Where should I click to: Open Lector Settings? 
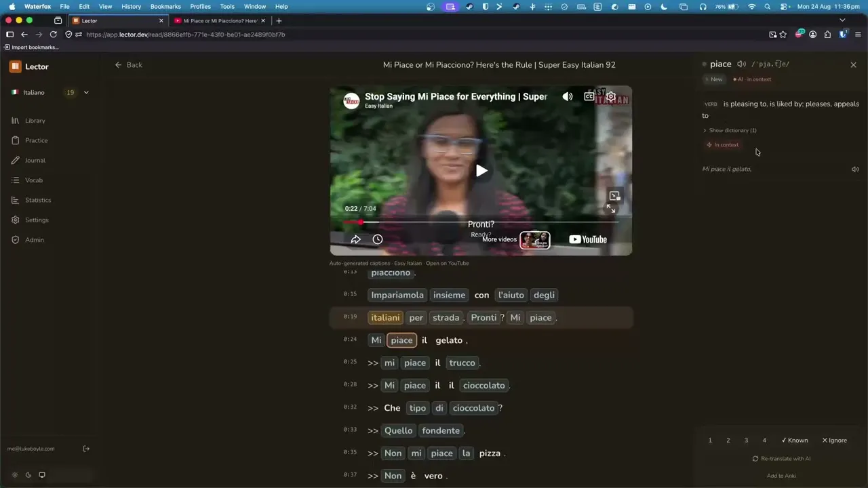point(30,220)
